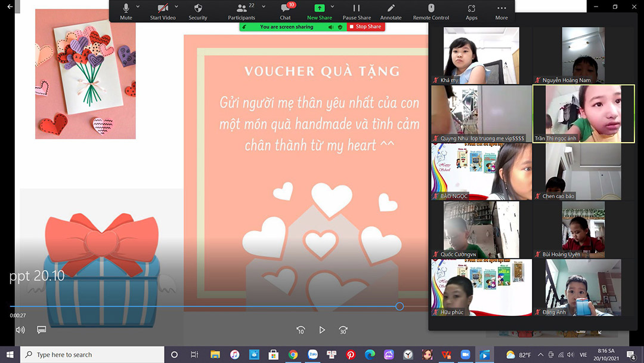
Task: Open the subtitles and captions menu
Action: coord(42,330)
